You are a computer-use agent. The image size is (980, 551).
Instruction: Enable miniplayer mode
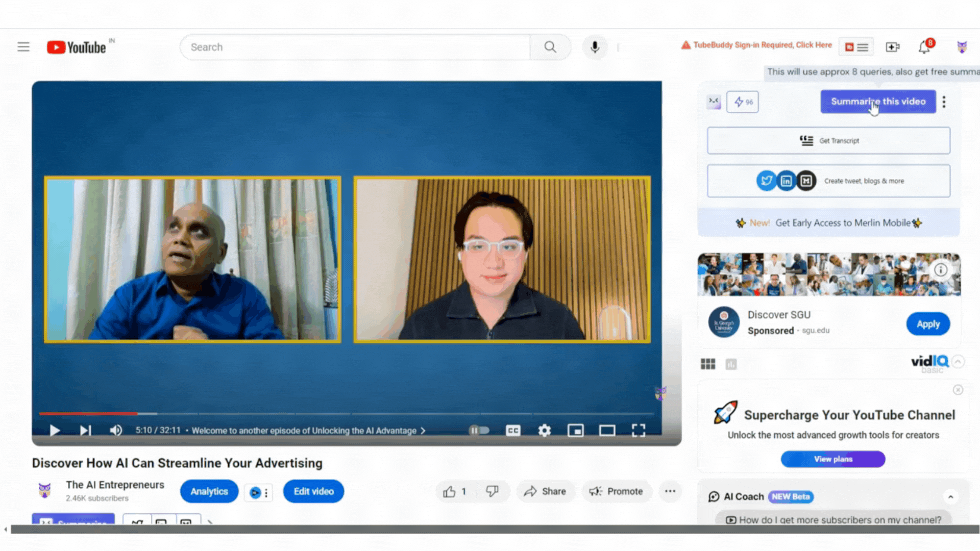coord(575,431)
